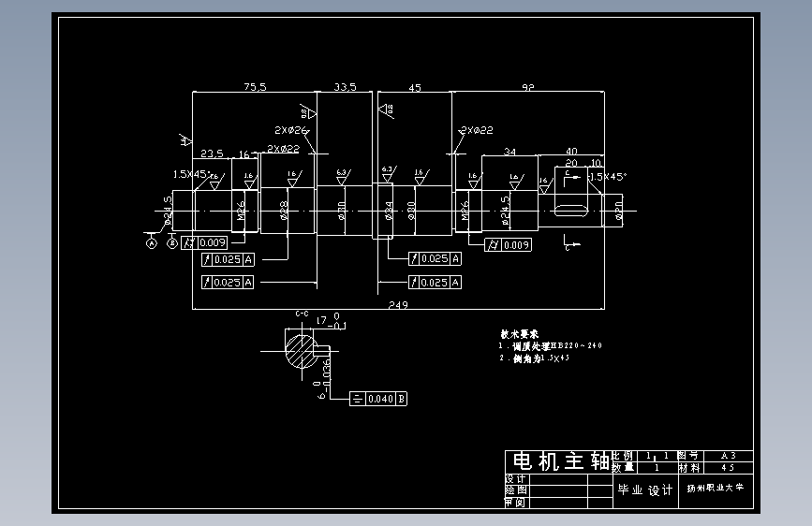Click datum circle B
The image size is (812, 526).
tap(172, 242)
